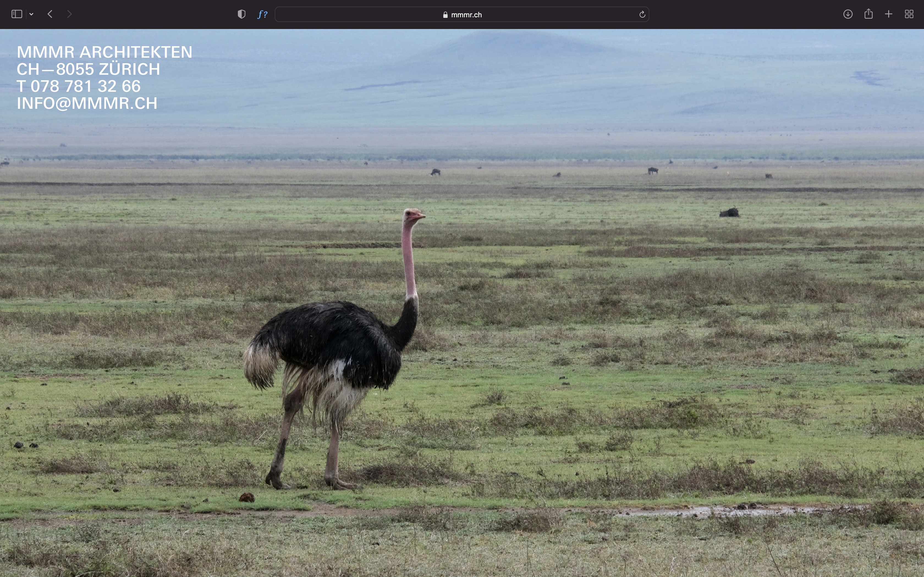
Task: Click the CH—8055 ZÜRICH address line
Action: (x=88, y=70)
